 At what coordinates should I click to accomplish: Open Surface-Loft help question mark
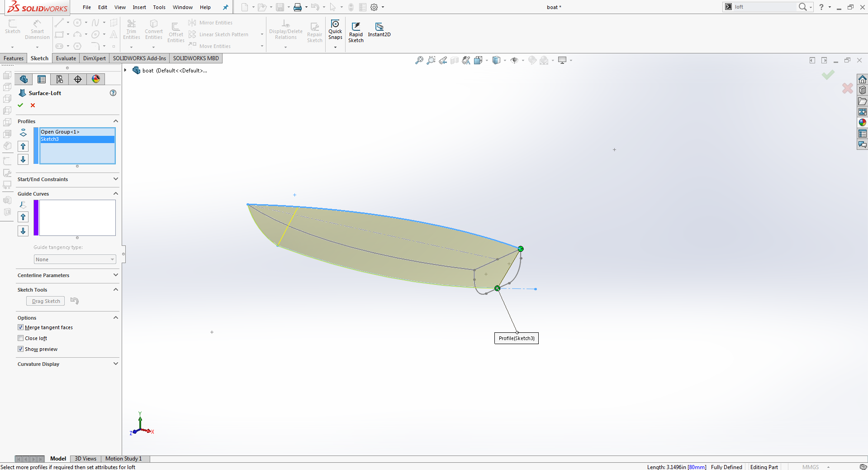(113, 93)
